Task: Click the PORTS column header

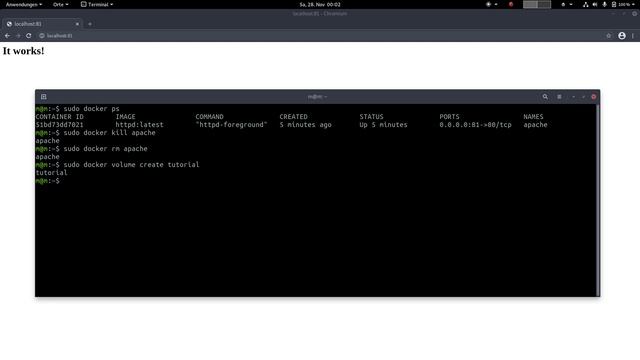Action: coord(449,117)
